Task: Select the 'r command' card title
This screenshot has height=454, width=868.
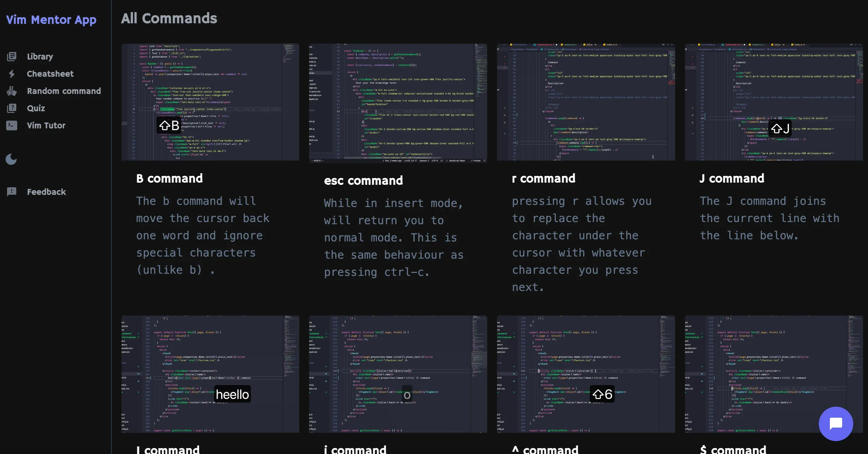Action: point(543,178)
